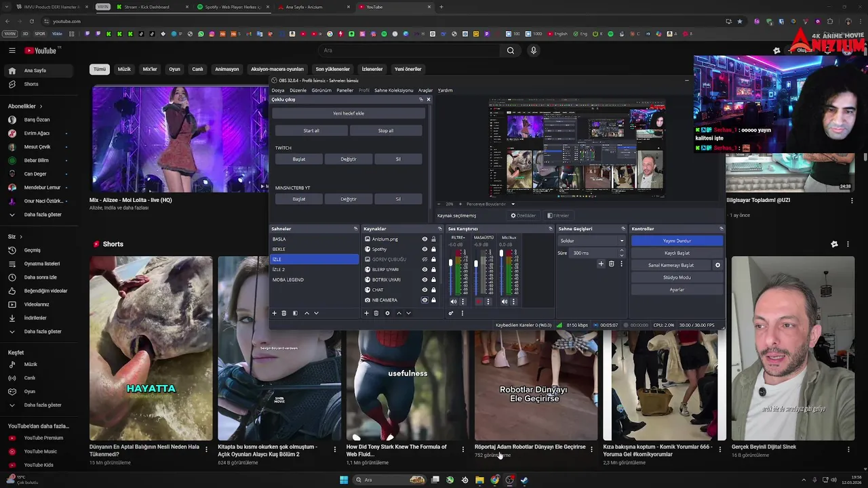This screenshot has height=488, width=868.
Task: Toggle lock on the CHAT source
Action: click(433, 290)
